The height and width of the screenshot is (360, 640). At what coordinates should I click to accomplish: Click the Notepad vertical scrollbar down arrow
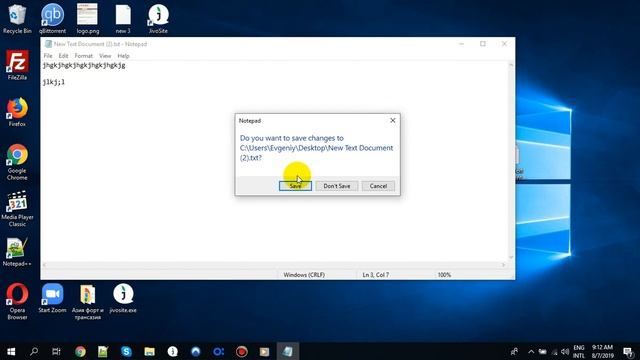[511, 257]
